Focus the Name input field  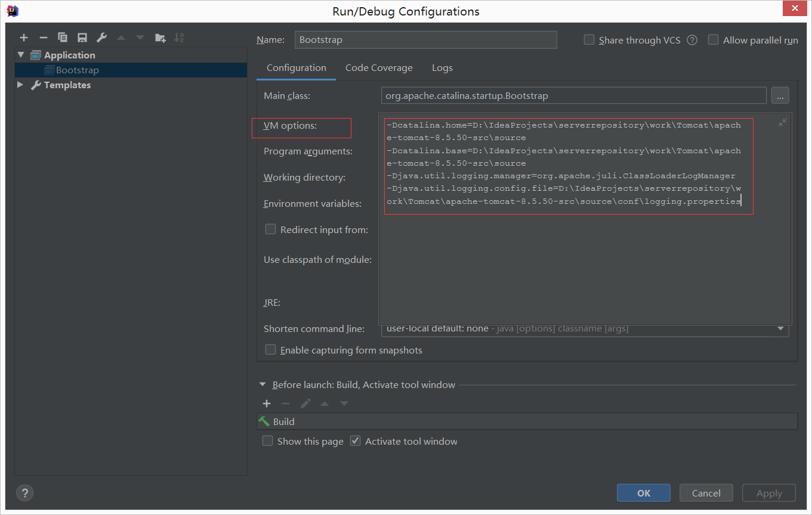[425, 40]
